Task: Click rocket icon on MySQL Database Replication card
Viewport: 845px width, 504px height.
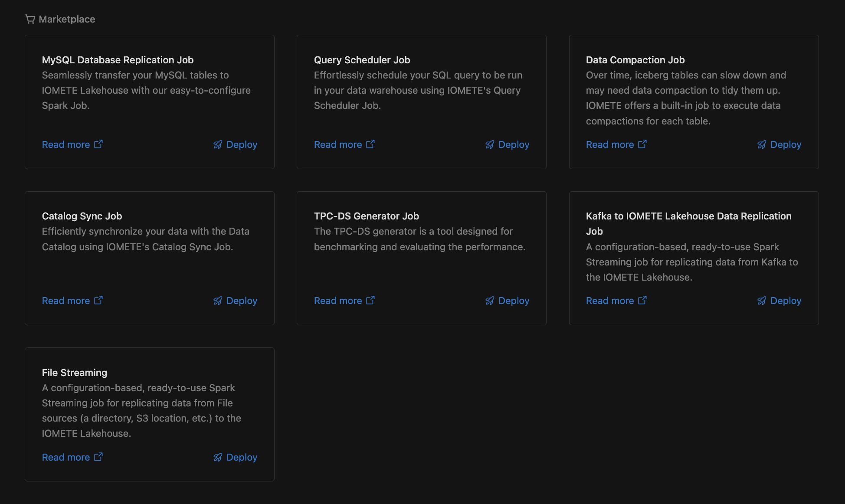Action: click(218, 144)
